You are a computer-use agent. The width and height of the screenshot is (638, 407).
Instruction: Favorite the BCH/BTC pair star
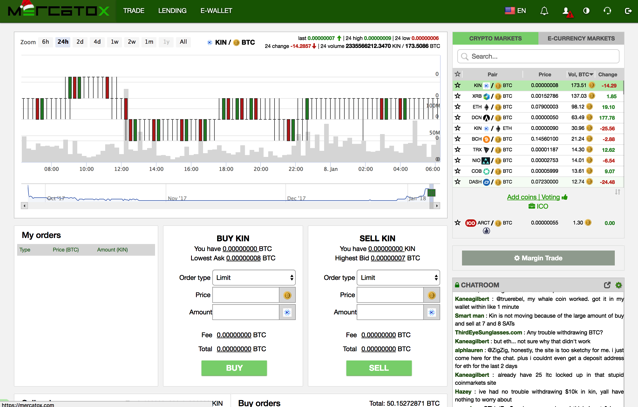[458, 139]
